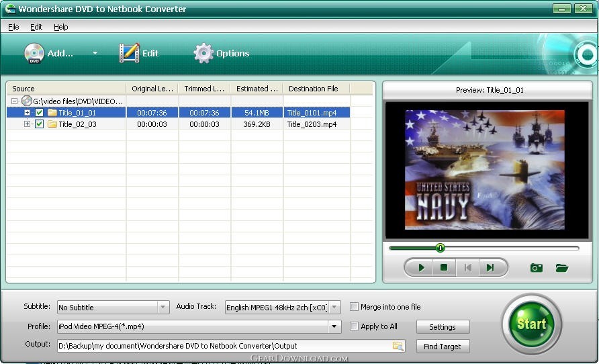
Task: Uncheck the Title_02_03 checkbox
Action: point(39,124)
